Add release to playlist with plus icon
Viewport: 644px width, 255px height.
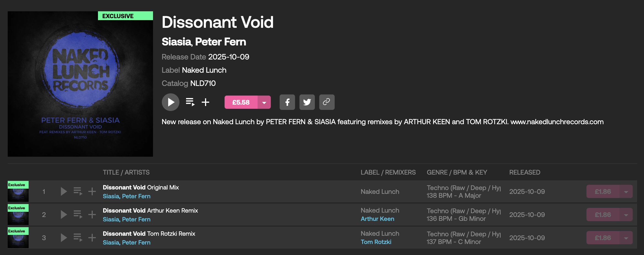[x=205, y=102]
